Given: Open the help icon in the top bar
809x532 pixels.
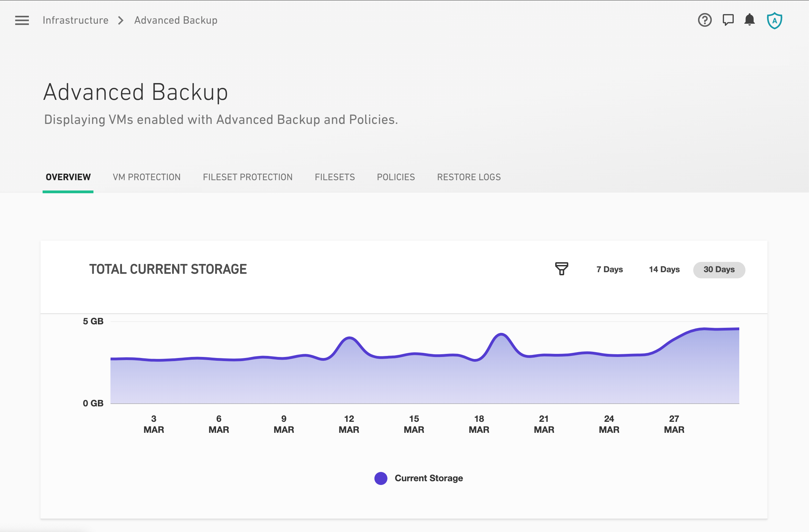Looking at the screenshot, I should pos(705,20).
